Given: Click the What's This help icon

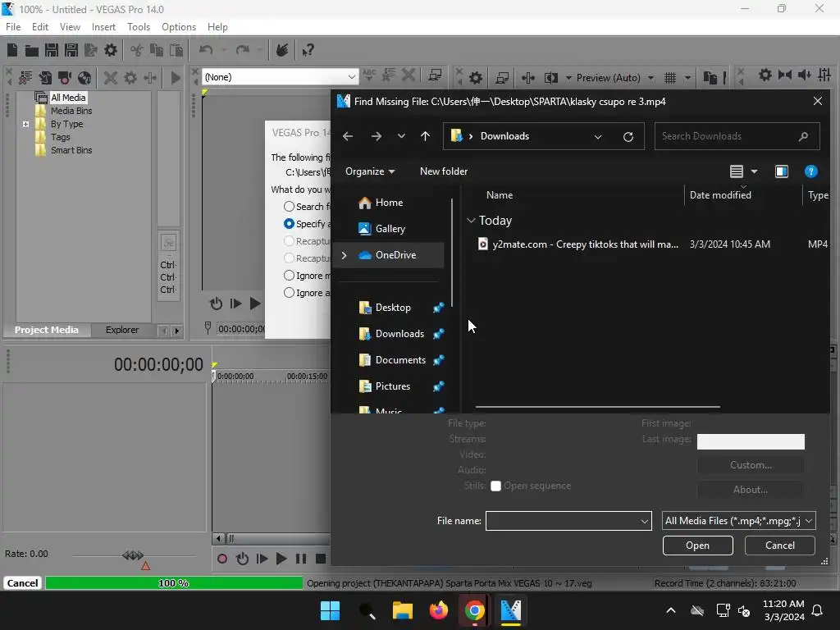Looking at the screenshot, I should tap(308, 50).
